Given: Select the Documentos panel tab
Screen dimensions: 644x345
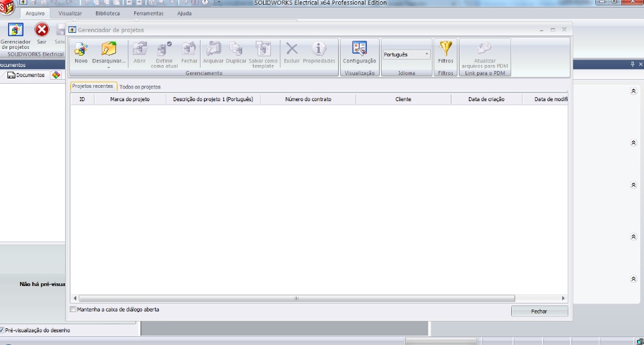Looking at the screenshot, I should [x=26, y=75].
